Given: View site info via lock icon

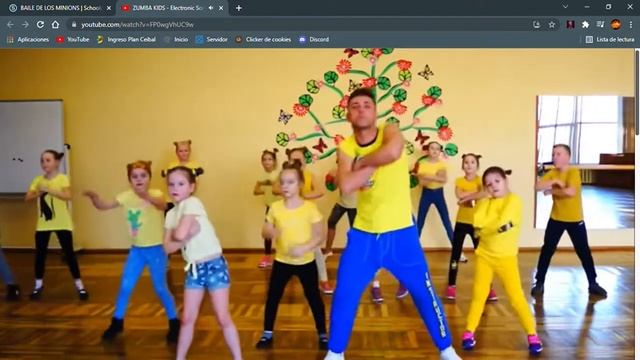Looking at the screenshot, I should (74, 24).
